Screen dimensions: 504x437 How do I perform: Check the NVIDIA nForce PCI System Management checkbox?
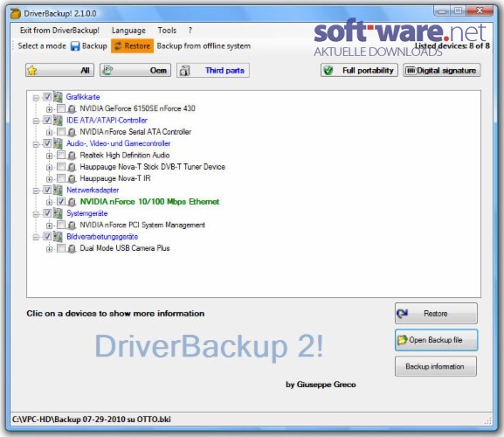61,225
